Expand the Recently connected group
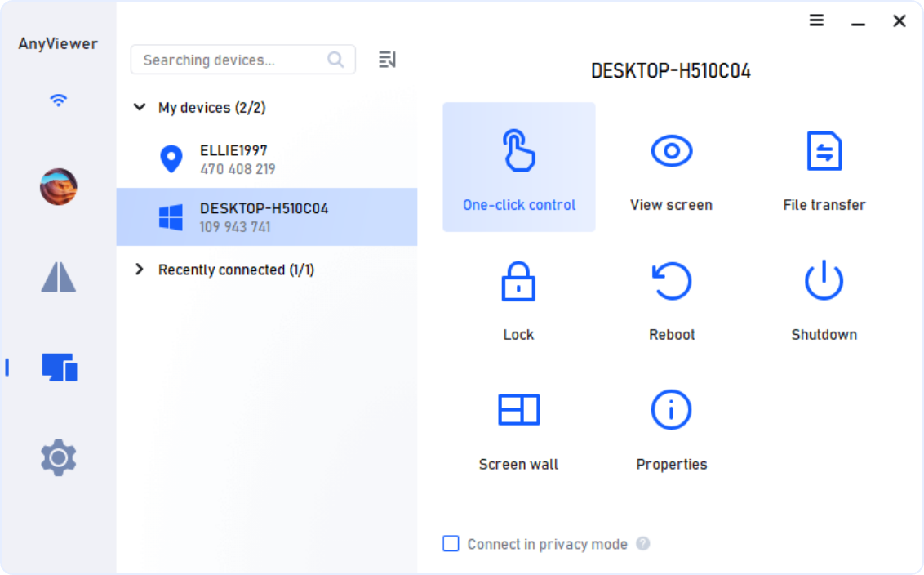Image resolution: width=924 pixels, height=575 pixels. coord(140,270)
